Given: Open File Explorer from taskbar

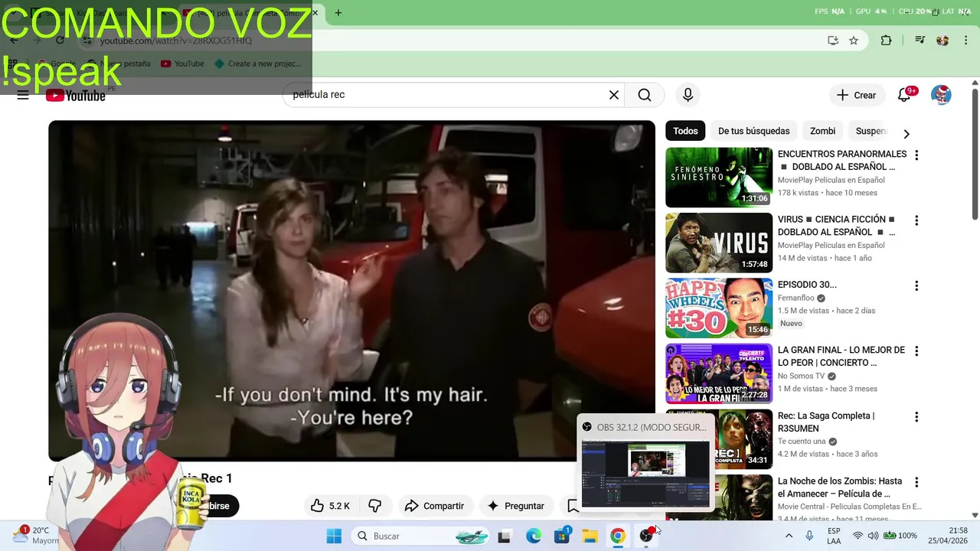Looking at the screenshot, I should click(x=590, y=536).
